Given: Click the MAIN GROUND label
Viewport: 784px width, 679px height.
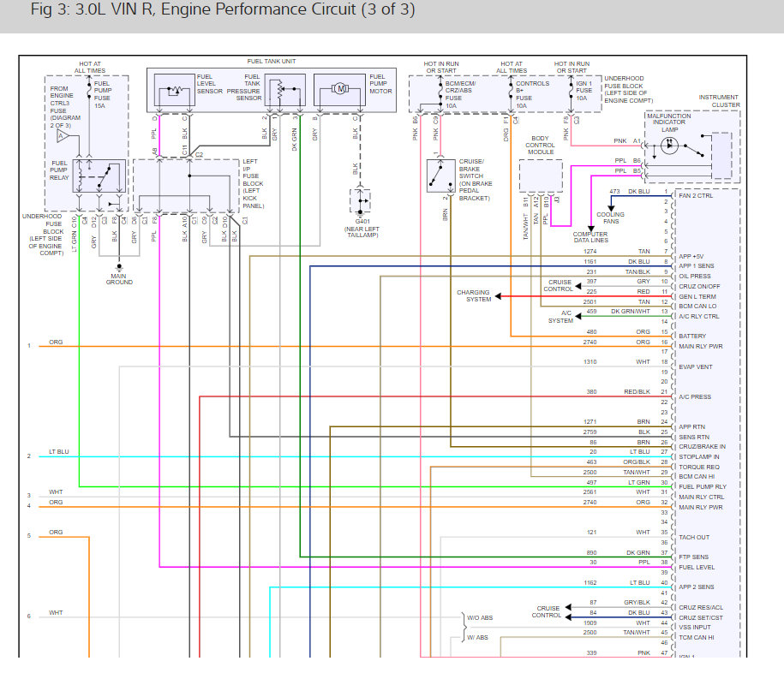Looking at the screenshot, I should pyautogui.click(x=119, y=279).
